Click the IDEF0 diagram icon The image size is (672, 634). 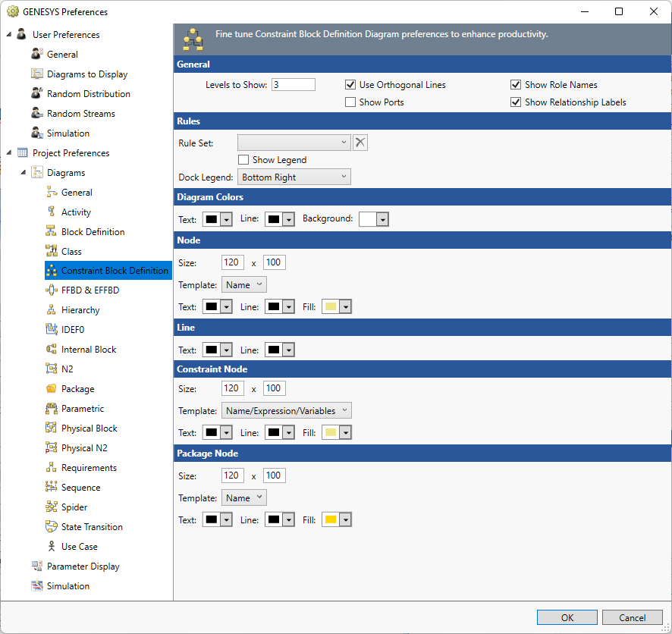tap(52, 330)
